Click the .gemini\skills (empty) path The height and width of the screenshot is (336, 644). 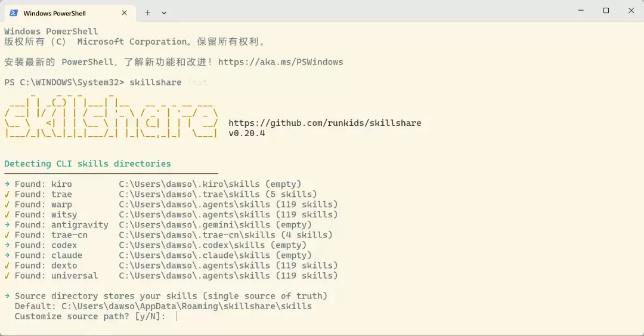click(x=215, y=225)
